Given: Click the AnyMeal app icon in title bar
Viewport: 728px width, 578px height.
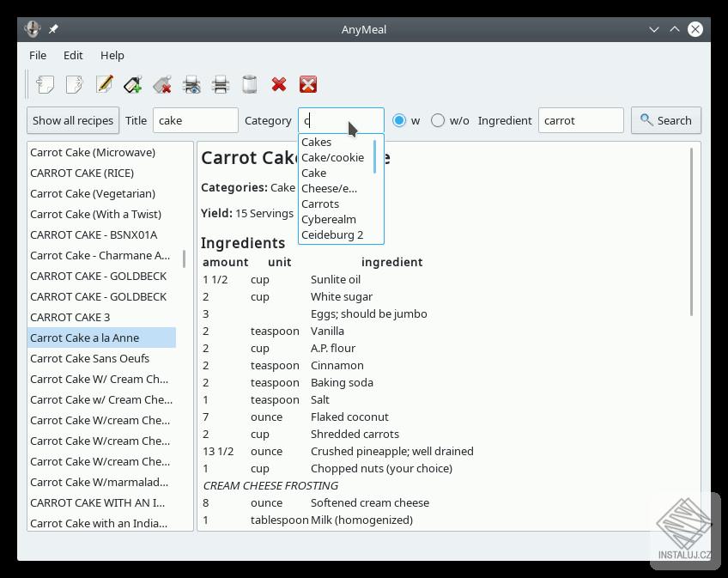Looking at the screenshot, I should click(33, 29).
